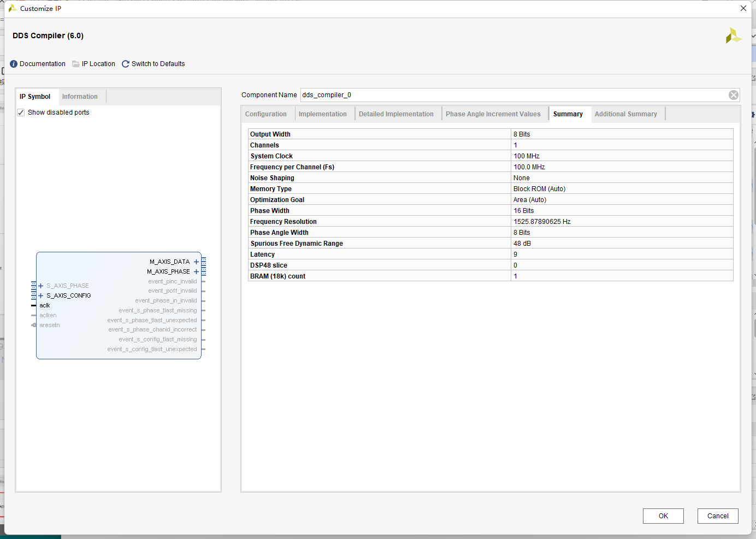Select the Memory Type row label

[271, 189]
